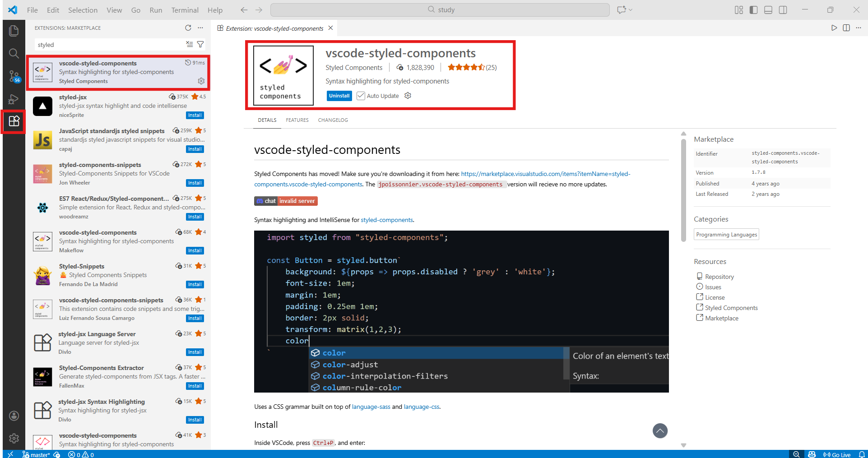Click the zoom magnifier in status bar

point(796,454)
